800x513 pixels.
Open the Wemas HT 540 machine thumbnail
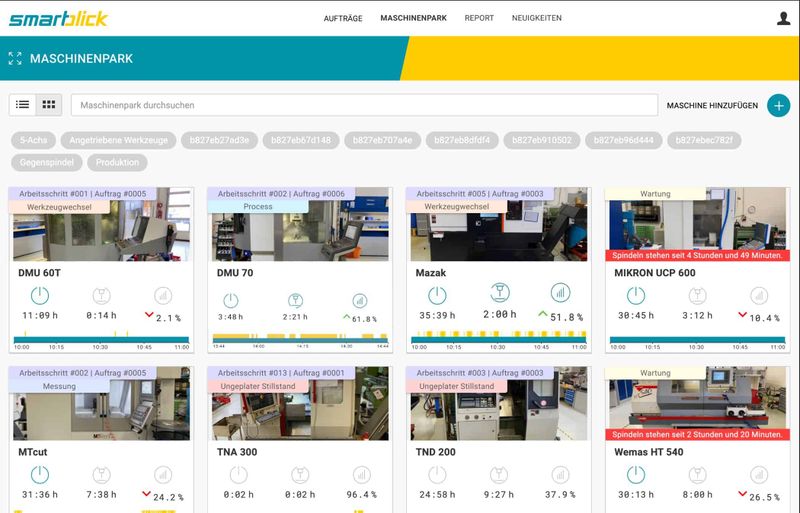click(696, 405)
